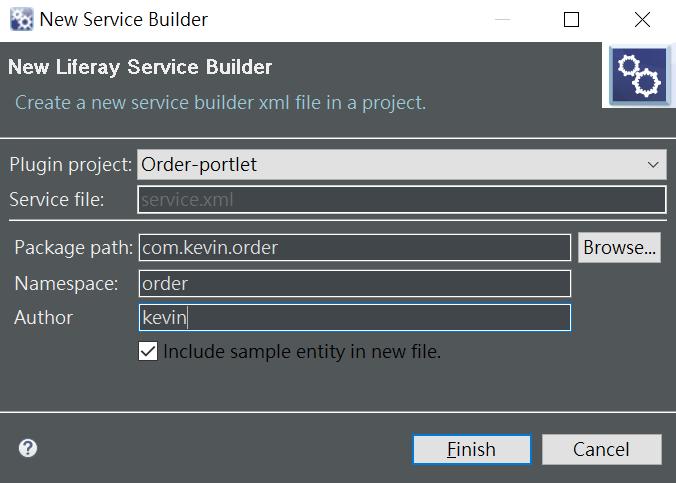Click the Service Builder gears icon in title bar

coord(21,19)
